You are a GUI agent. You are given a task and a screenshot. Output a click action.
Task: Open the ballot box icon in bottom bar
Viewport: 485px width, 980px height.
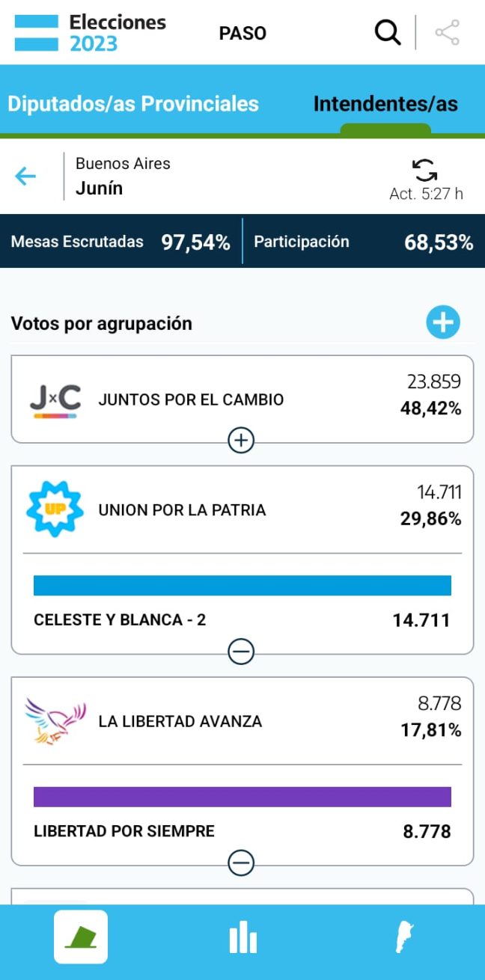(x=81, y=937)
